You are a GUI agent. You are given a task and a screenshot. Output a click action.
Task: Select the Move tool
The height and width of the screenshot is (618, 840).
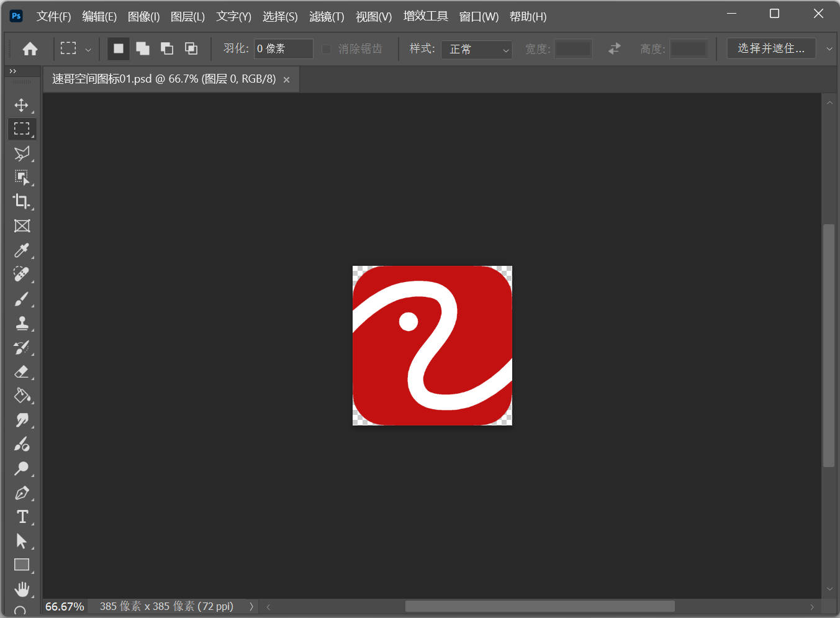[x=22, y=105]
